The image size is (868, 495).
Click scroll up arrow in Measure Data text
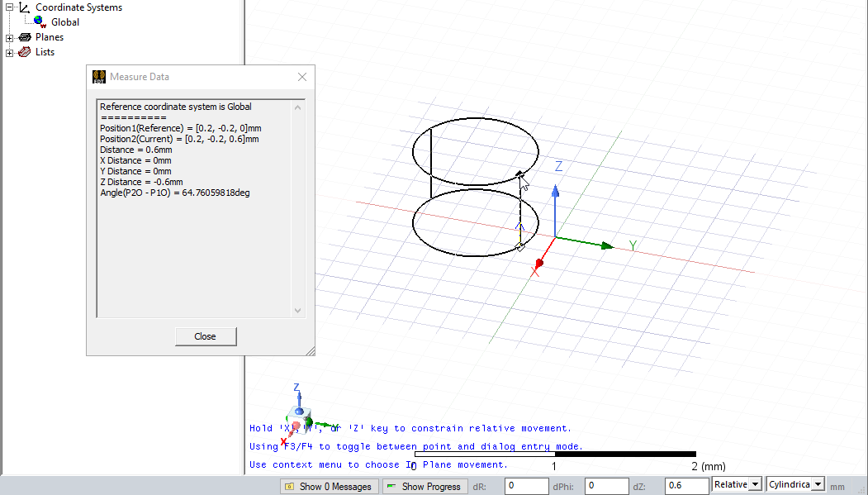(298, 107)
